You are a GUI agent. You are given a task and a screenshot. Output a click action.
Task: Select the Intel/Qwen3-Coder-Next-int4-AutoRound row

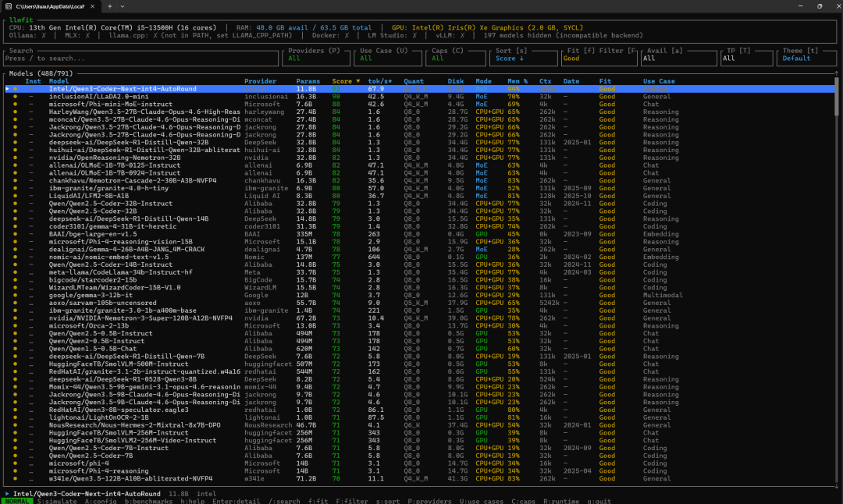(419, 89)
